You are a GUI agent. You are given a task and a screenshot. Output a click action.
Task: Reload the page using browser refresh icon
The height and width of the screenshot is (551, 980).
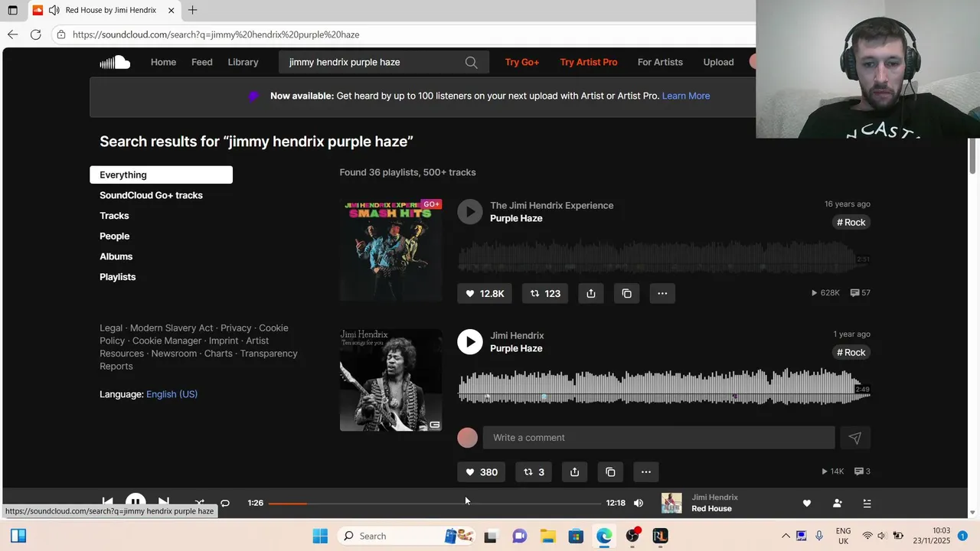coord(35,34)
